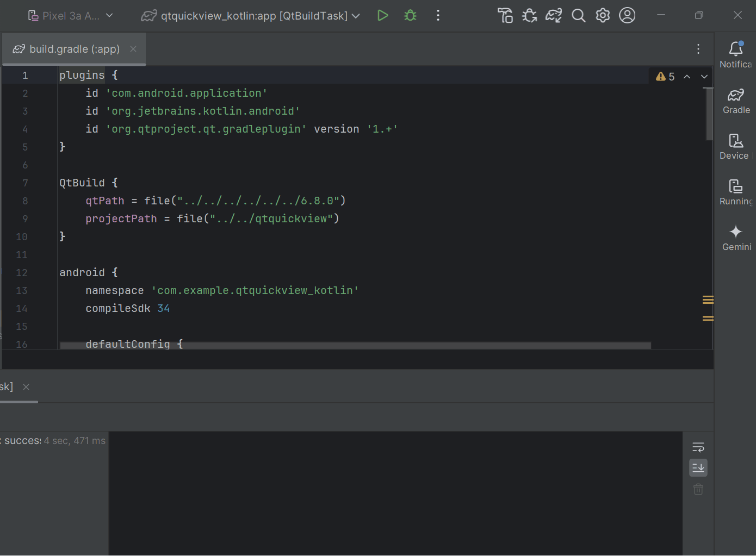
Task: Open the Pixel 3a device selector
Action: [70, 15]
